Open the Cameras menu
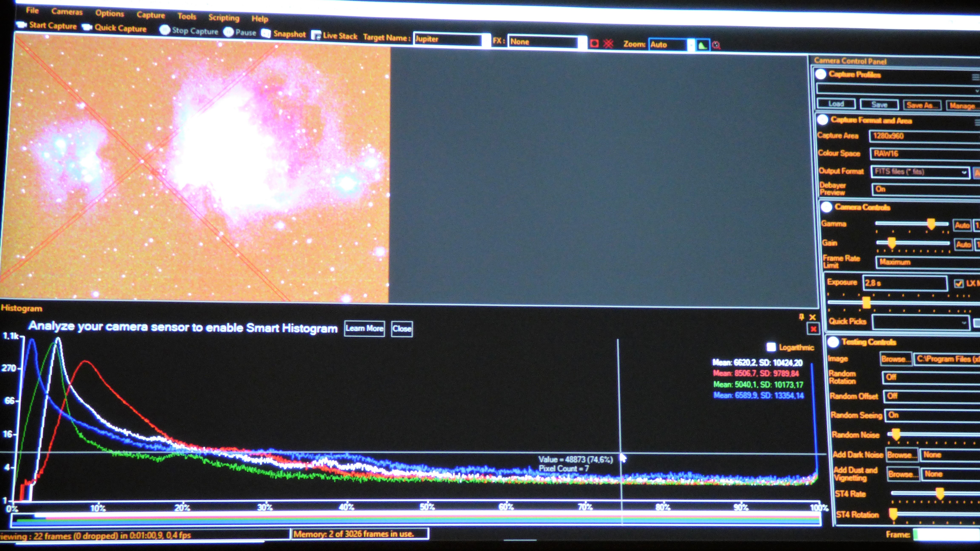Image resolution: width=980 pixels, height=551 pixels. [x=67, y=12]
